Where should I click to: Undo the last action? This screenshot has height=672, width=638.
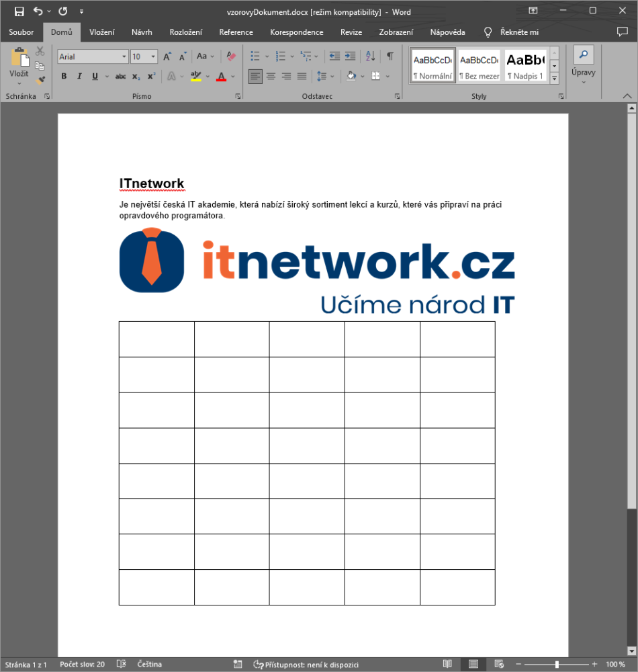pos(38,11)
